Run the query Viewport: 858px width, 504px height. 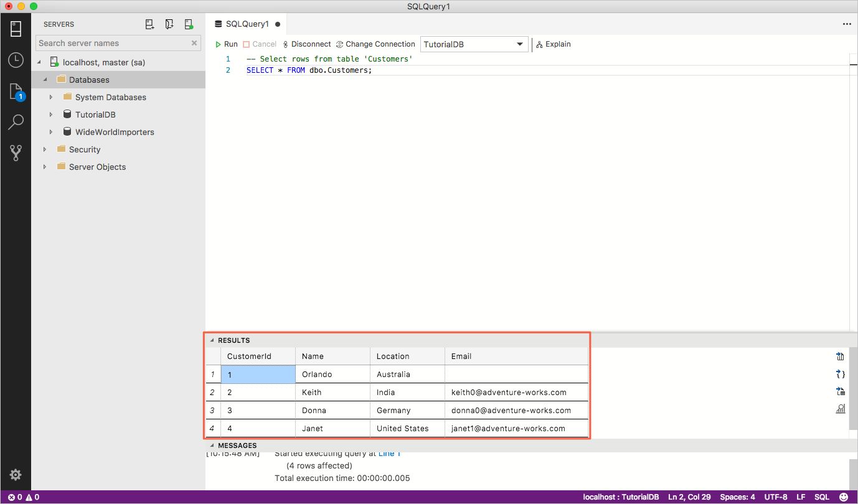point(226,44)
